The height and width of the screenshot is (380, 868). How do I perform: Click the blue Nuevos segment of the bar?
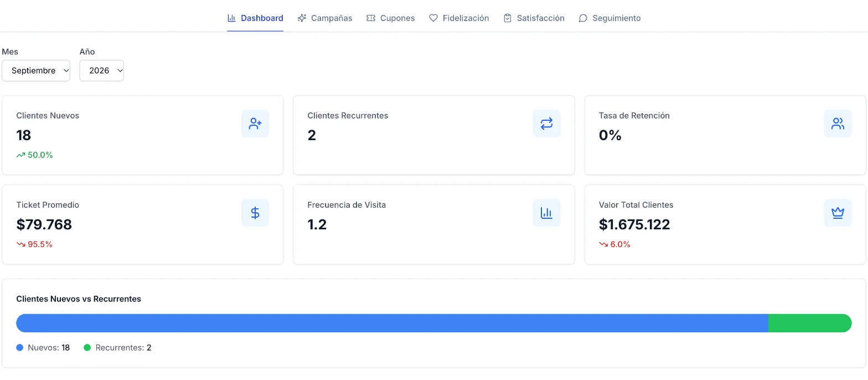coord(392,323)
